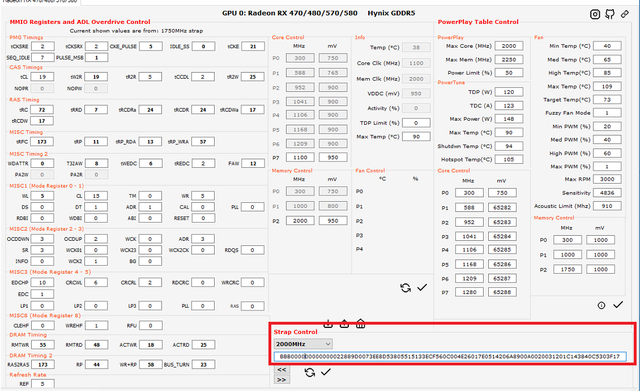Viewport: 640px width, 391px height.
Task: Open the PowerPlay table info icon
Action: [x=601, y=305]
